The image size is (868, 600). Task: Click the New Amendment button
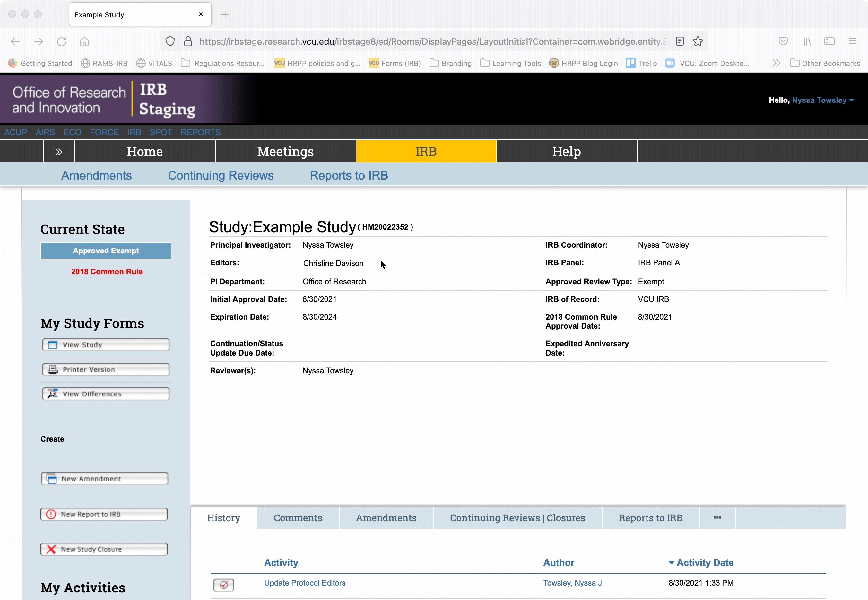(104, 478)
